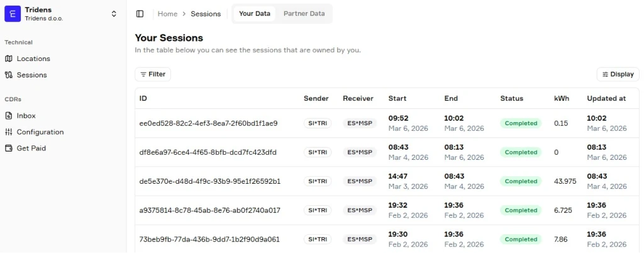Click the Locations map icon
This screenshot has width=644, height=253.
[x=9, y=59]
